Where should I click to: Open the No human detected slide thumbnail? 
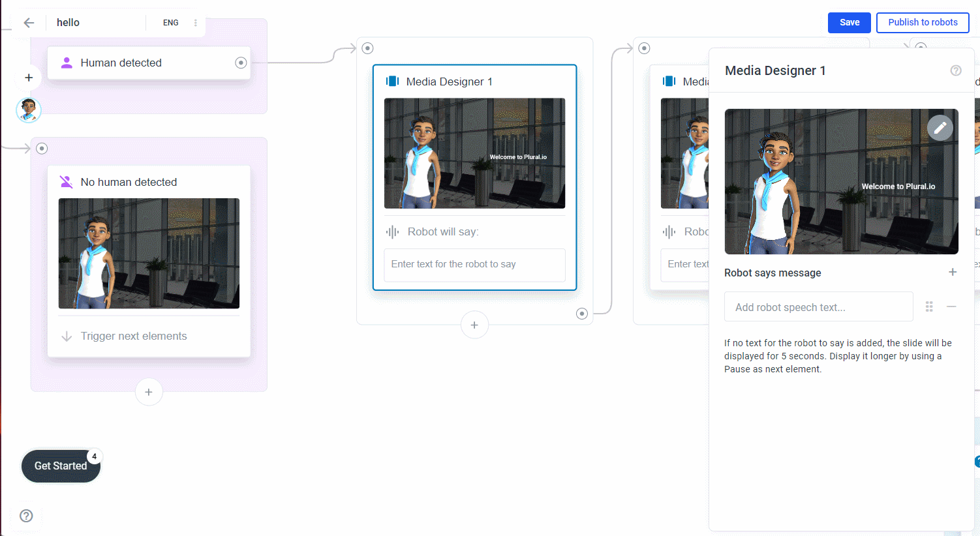point(149,254)
